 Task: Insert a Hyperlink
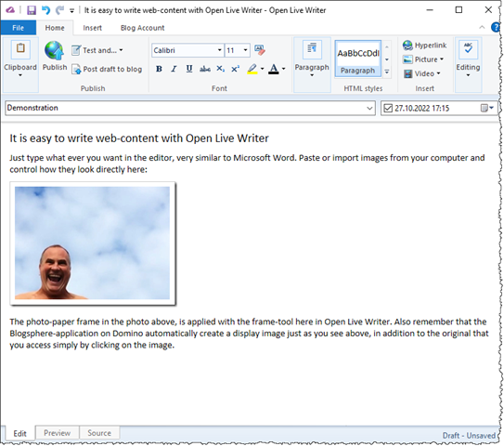424,46
